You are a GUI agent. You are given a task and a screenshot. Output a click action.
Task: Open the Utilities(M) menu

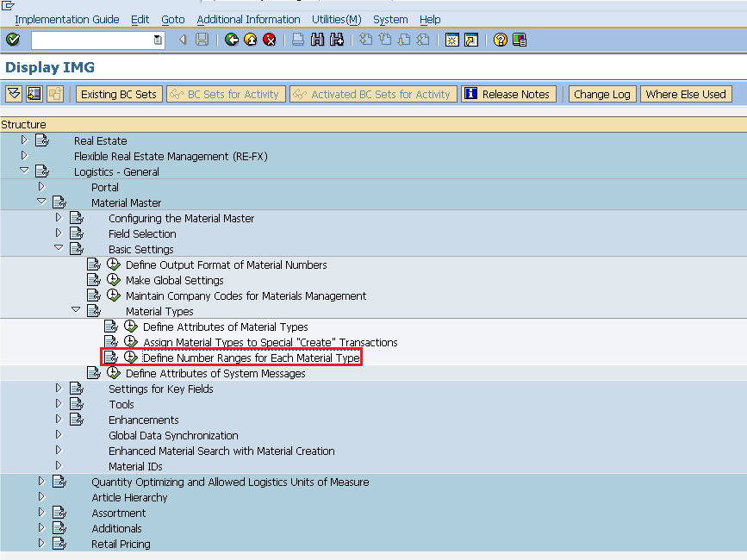click(337, 20)
